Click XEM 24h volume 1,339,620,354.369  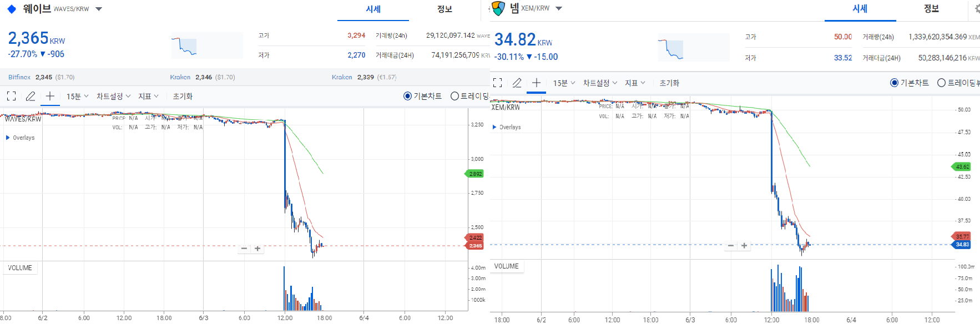point(937,37)
